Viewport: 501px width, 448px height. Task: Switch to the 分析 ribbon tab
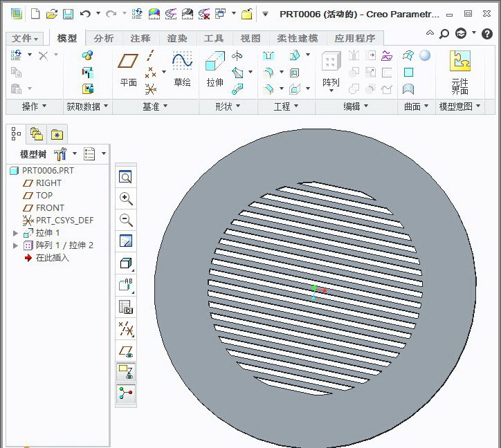point(104,39)
